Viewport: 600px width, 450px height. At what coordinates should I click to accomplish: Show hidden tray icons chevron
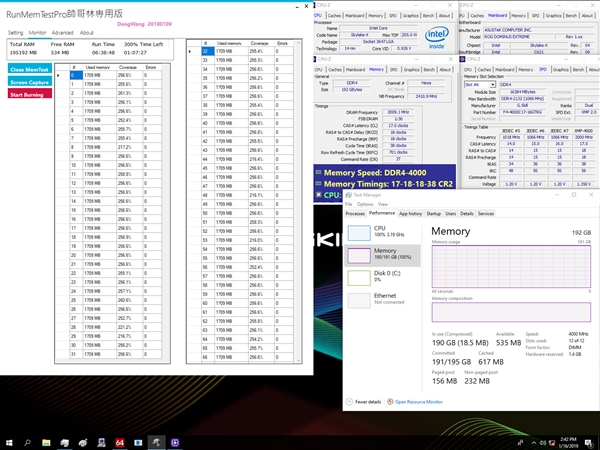pos(533,443)
